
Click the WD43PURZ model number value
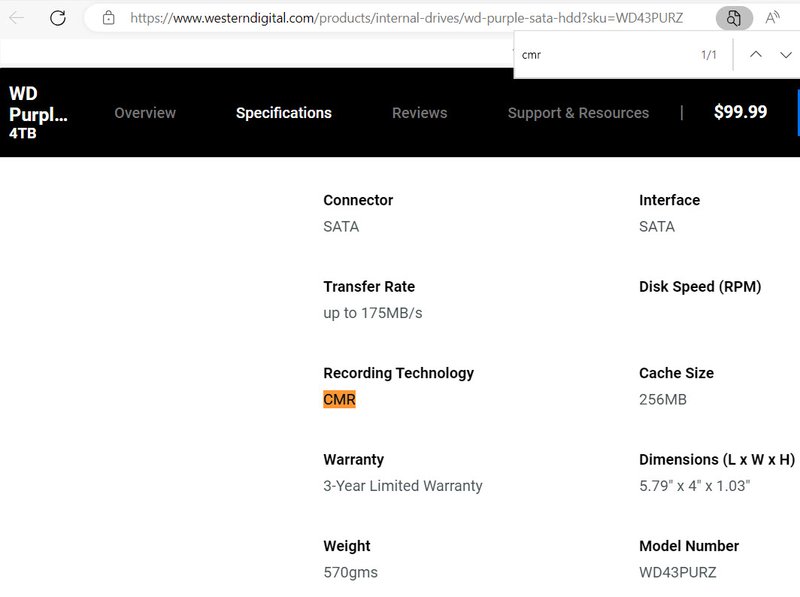click(678, 572)
